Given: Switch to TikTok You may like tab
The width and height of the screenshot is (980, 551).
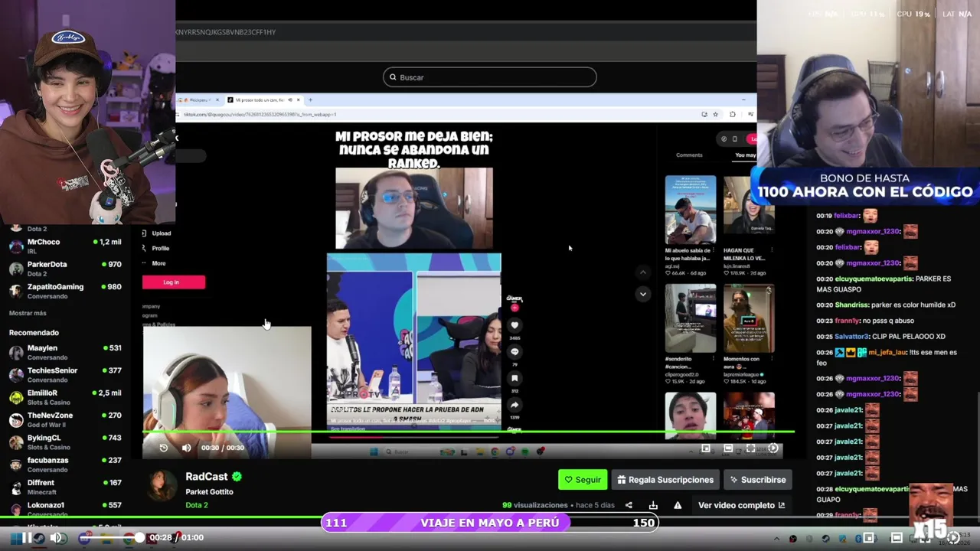Looking at the screenshot, I should [x=745, y=155].
